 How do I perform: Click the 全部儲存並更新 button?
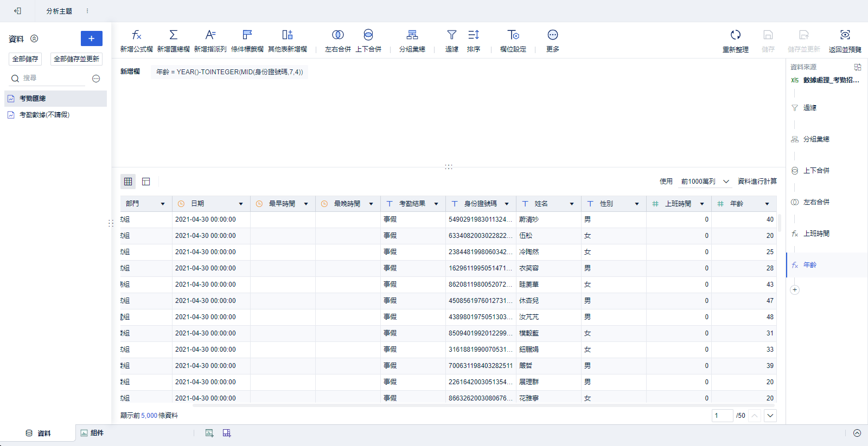point(76,59)
